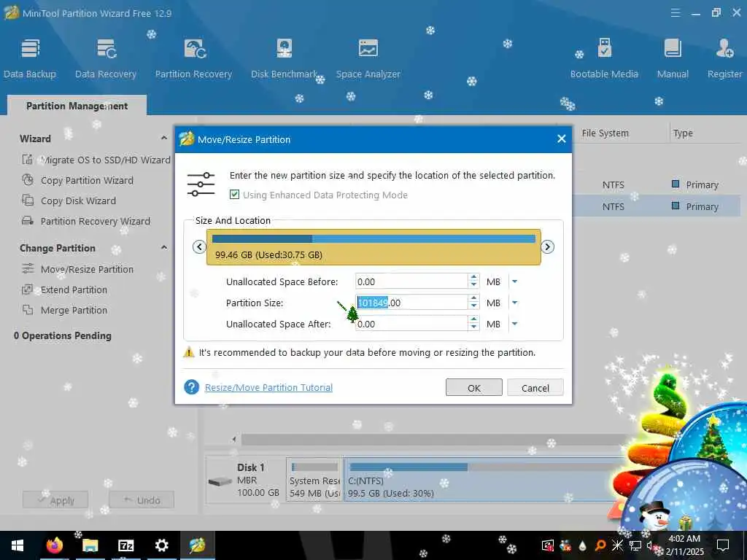Open the Space Analyzer tool
The image size is (747, 560).
tap(368, 58)
